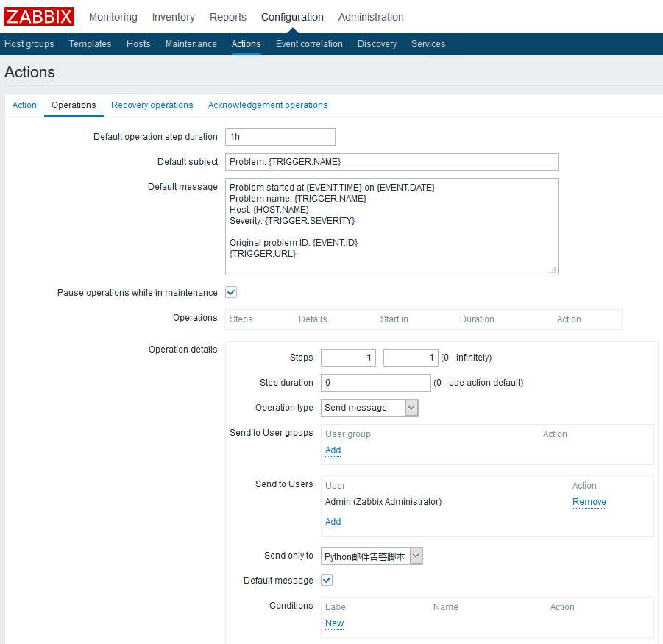
Task: Go to Hosts submenu
Action: (138, 44)
